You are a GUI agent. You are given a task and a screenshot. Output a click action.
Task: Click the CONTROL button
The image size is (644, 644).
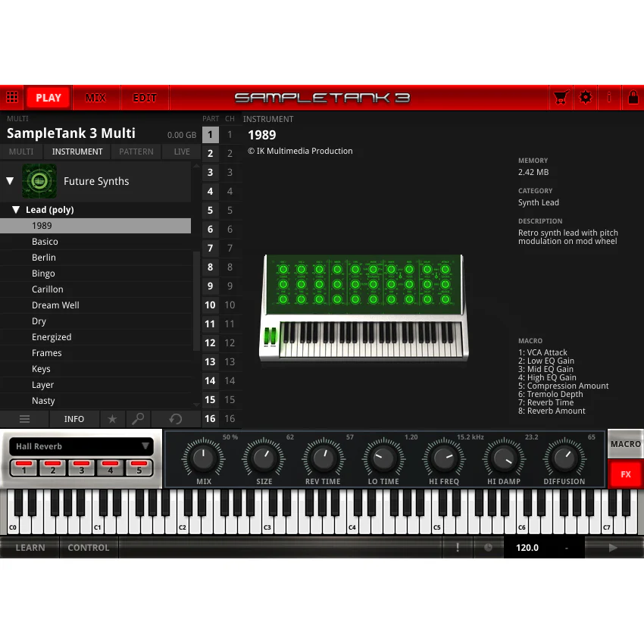point(89,548)
